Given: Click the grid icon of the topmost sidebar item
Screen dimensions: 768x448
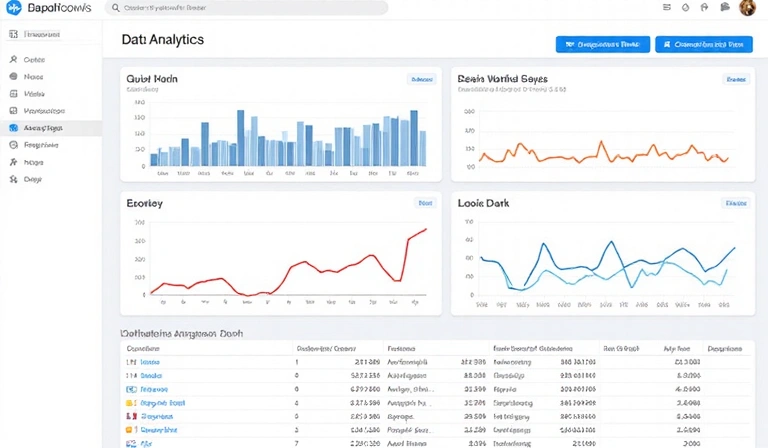Looking at the screenshot, I should (x=13, y=34).
